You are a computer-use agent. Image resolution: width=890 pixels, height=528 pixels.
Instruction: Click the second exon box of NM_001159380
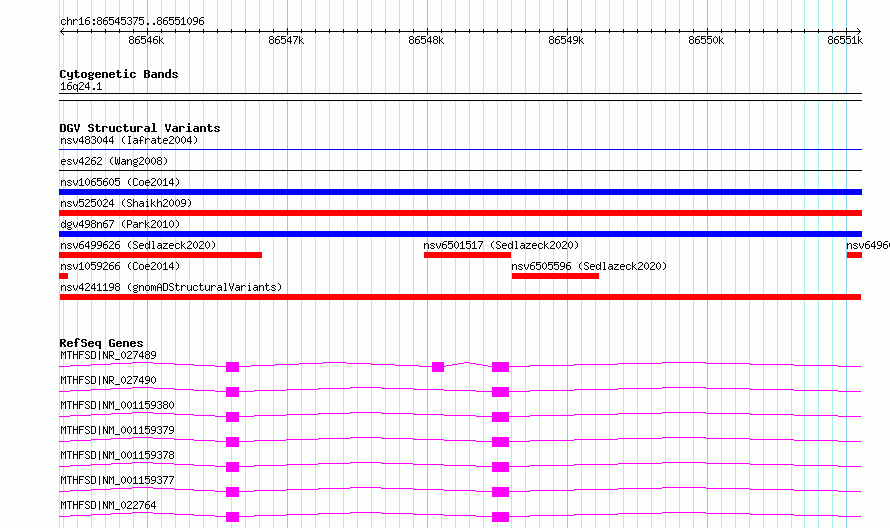coord(500,417)
